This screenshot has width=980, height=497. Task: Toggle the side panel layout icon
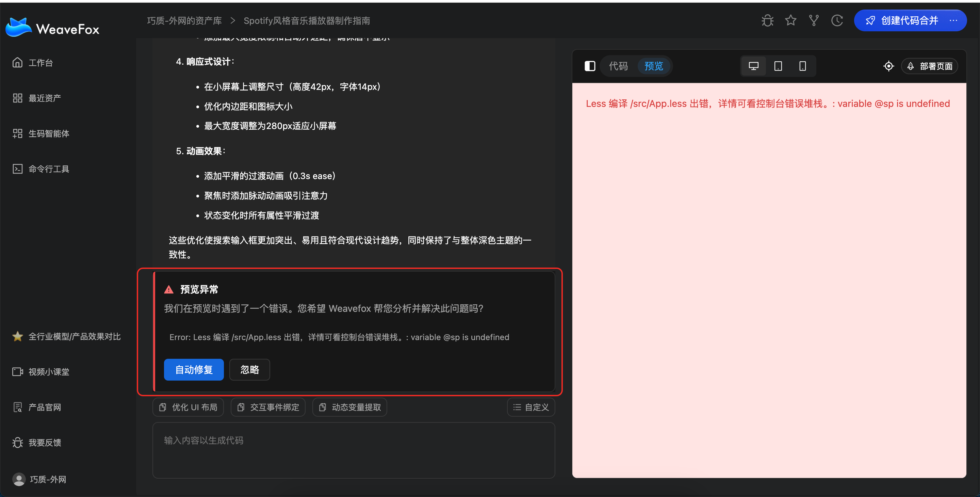click(590, 66)
